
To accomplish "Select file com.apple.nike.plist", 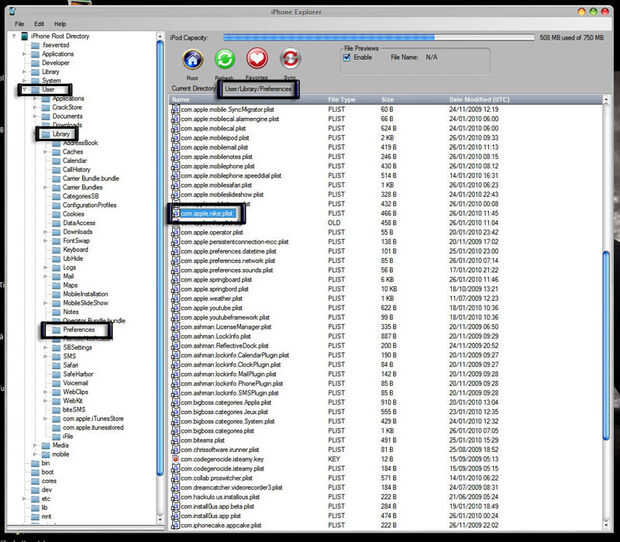I will pyautogui.click(x=206, y=213).
